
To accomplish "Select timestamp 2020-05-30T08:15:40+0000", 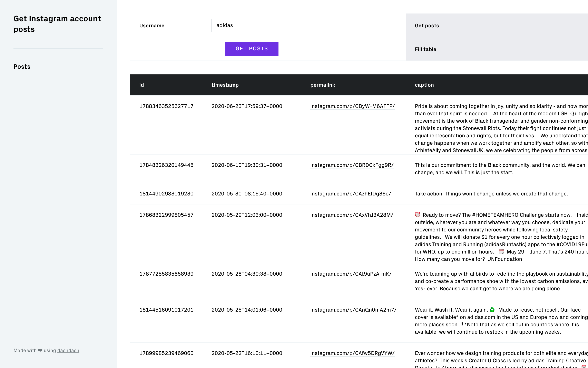I will (x=247, y=194).
